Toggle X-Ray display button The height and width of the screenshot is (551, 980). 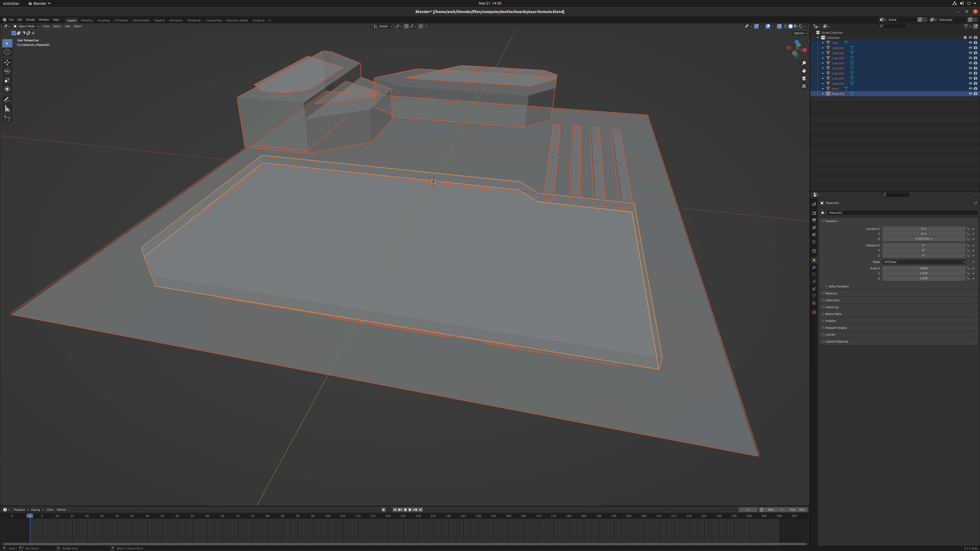[x=779, y=26]
